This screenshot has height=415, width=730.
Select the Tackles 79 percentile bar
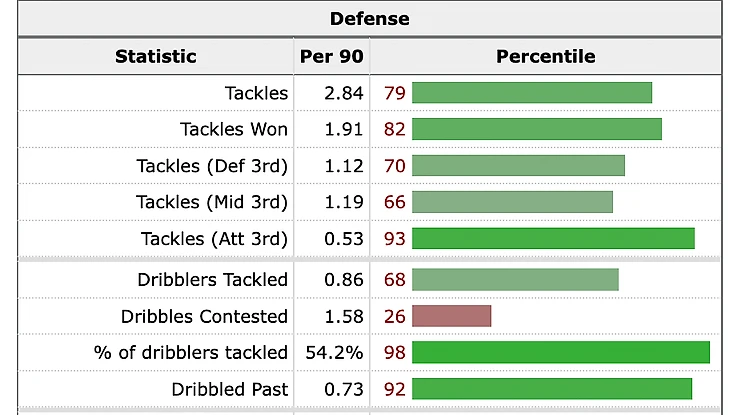pos(532,93)
